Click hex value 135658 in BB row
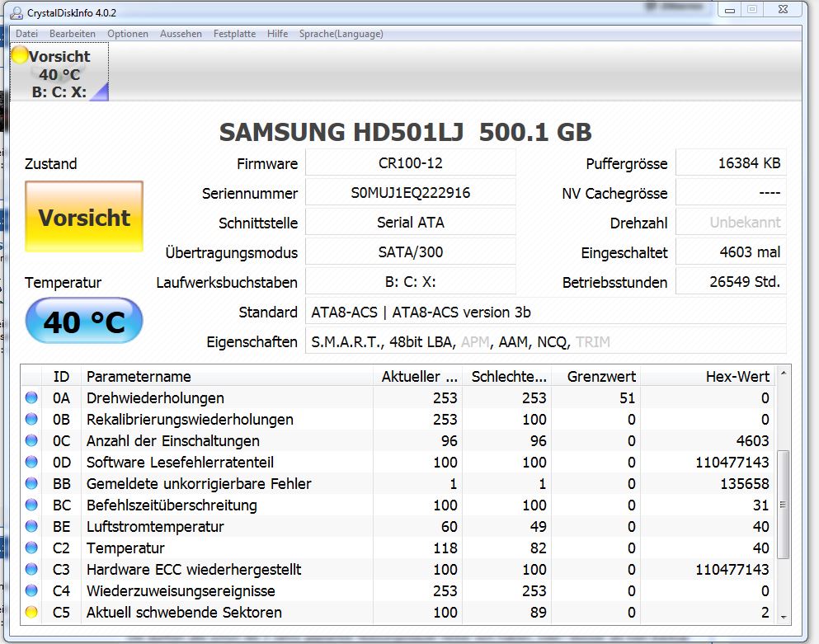 (x=744, y=484)
